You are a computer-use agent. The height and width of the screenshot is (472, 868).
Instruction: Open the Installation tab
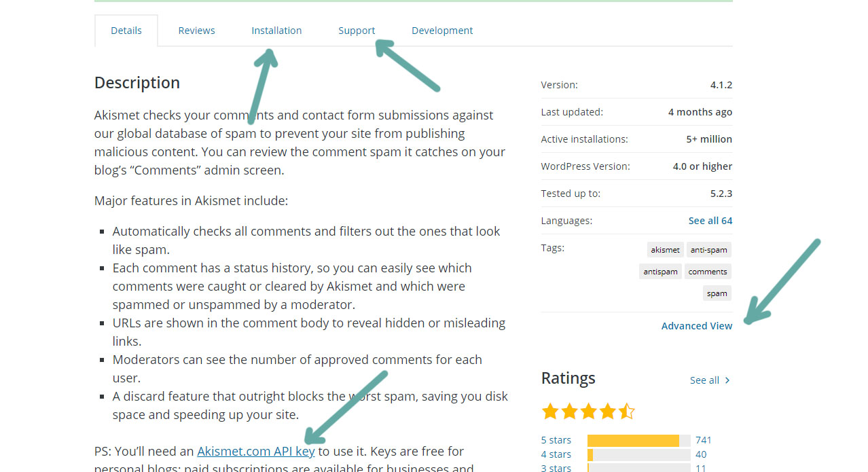276,31
